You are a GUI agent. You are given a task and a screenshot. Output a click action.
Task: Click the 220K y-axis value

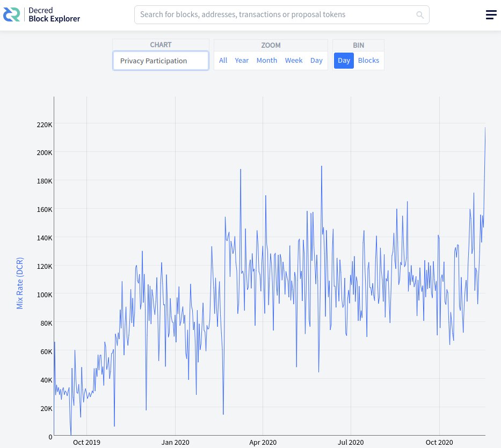click(45, 124)
